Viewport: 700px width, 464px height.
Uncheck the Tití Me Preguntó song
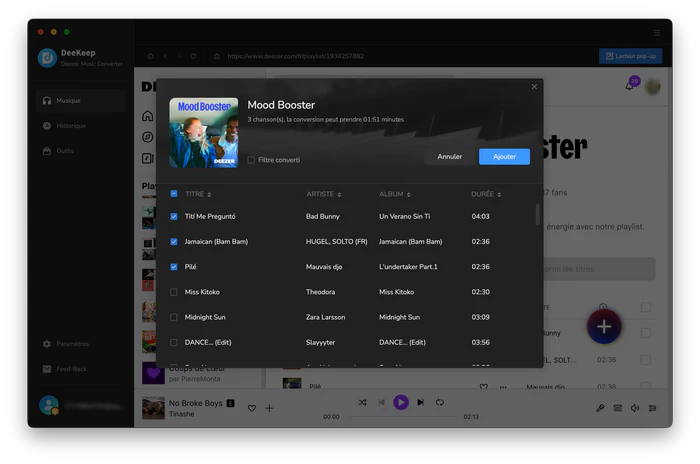[174, 216]
